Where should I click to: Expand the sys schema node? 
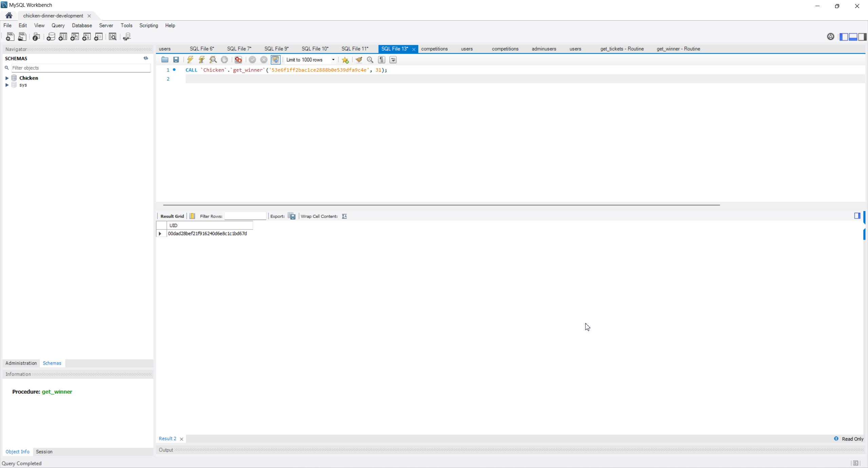coord(7,85)
